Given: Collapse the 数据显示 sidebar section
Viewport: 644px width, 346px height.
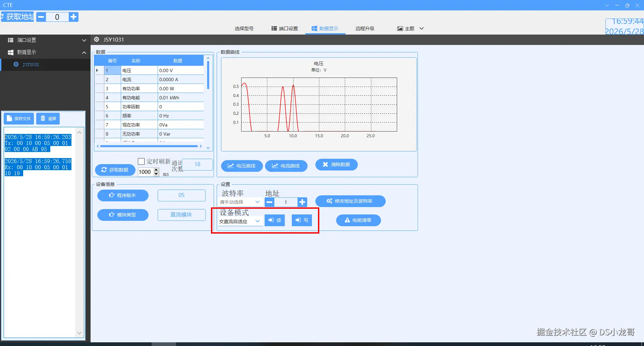Looking at the screenshot, I should click(45, 52).
